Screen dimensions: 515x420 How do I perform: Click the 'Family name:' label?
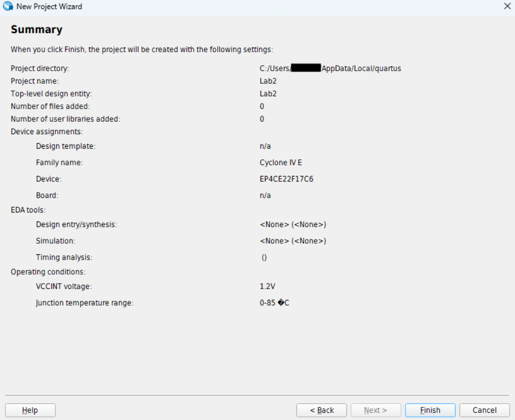pyautogui.click(x=59, y=163)
